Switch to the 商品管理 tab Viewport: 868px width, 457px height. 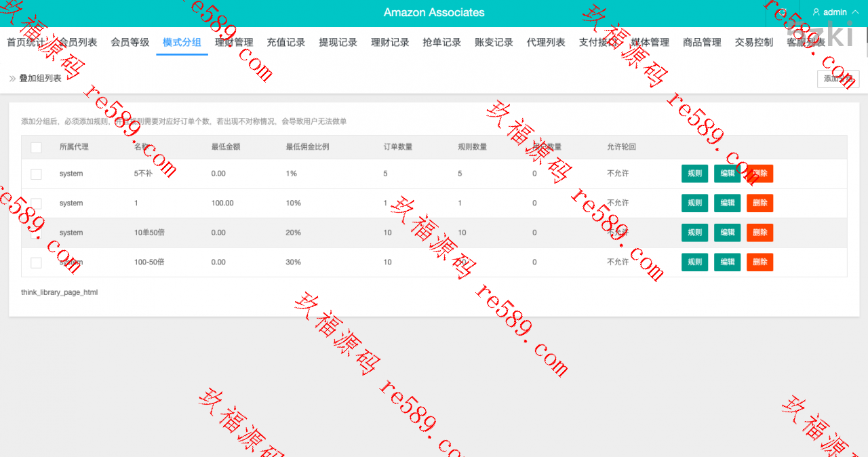pos(702,42)
